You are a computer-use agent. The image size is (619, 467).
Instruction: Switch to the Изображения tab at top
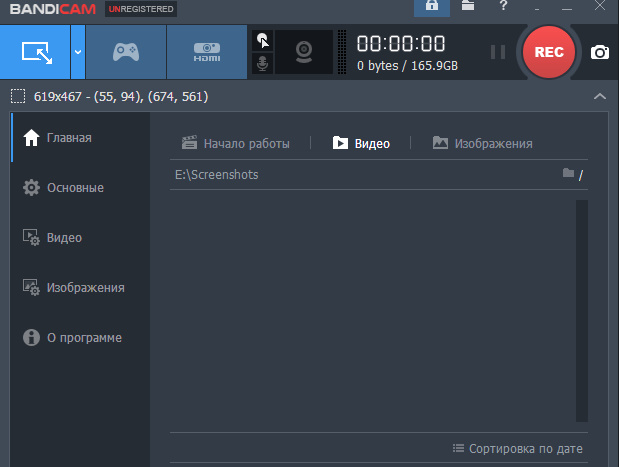(482, 143)
